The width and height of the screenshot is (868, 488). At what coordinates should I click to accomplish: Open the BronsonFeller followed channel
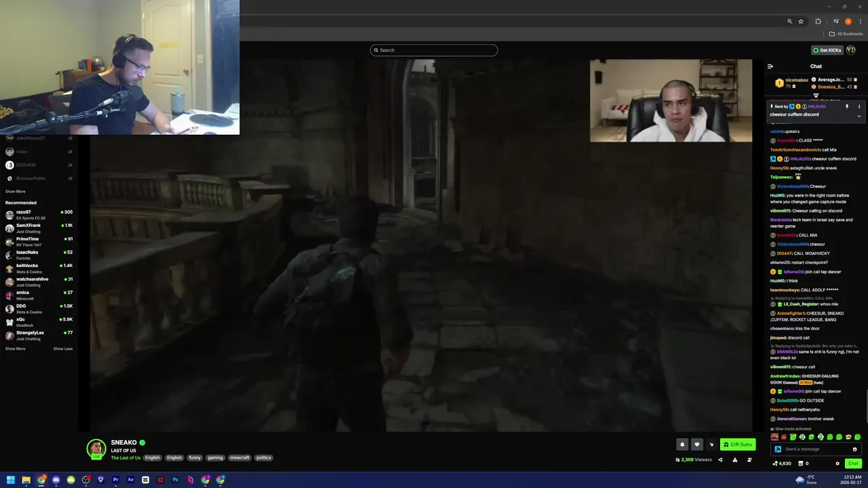point(39,178)
